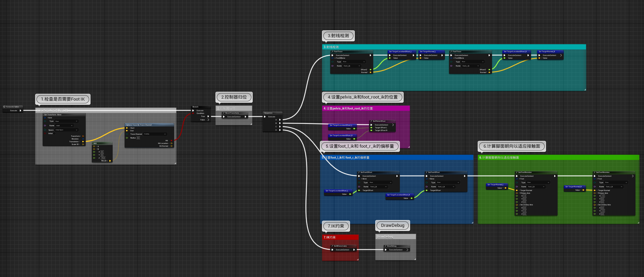Click Secondary Axis Y field right SetFootRotation

click(603, 211)
